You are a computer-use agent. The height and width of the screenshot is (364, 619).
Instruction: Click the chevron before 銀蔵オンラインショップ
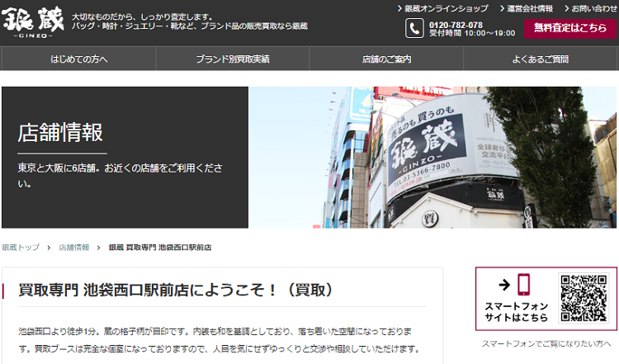click(400, 8)
